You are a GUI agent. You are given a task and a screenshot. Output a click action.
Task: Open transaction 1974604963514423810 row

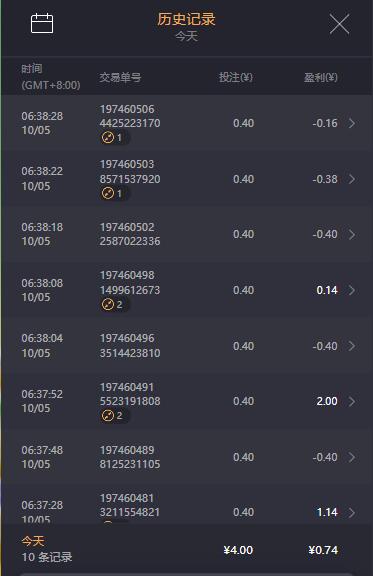pyautogui.click(x=187, y=346)
